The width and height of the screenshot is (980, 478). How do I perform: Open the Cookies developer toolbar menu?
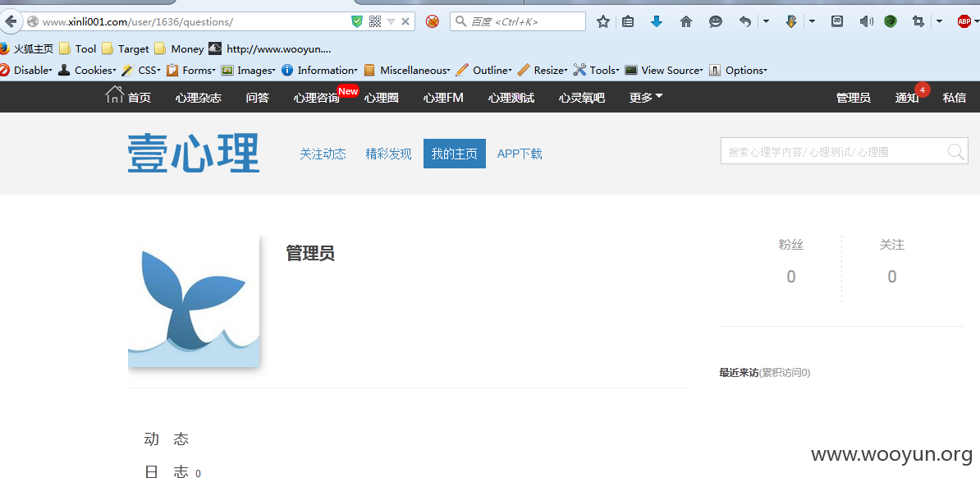pos(88,70)
